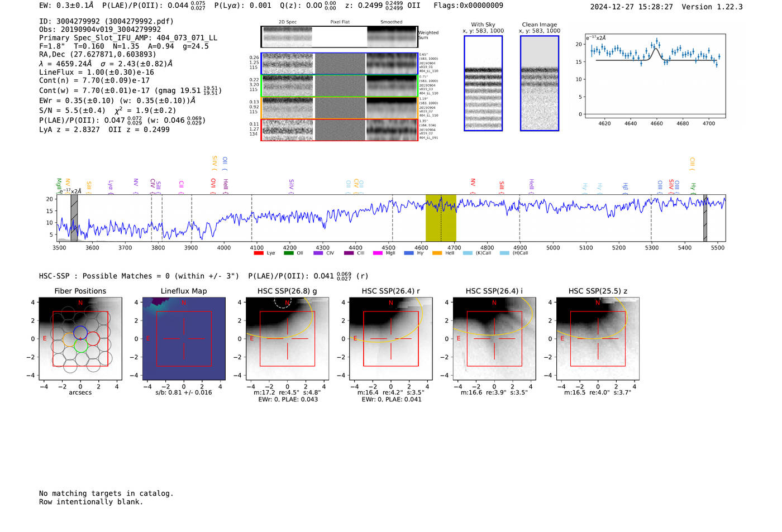
Task: Click the green Hγ label near 5400
Action: coord(693,186)
